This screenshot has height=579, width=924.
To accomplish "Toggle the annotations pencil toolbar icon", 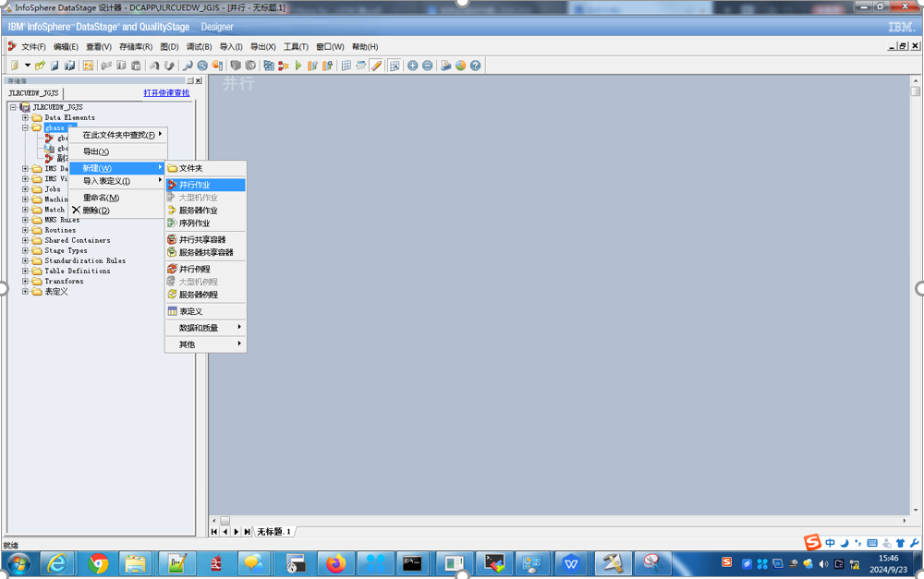I will pyautogui.click(x=377, y=66).
